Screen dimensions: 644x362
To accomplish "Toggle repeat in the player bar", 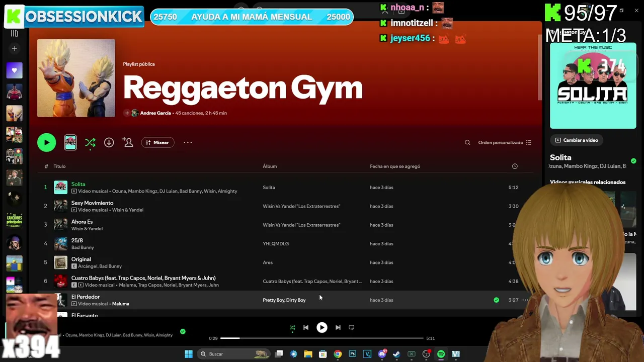I will pyautogui.click(x=352, y=327).
